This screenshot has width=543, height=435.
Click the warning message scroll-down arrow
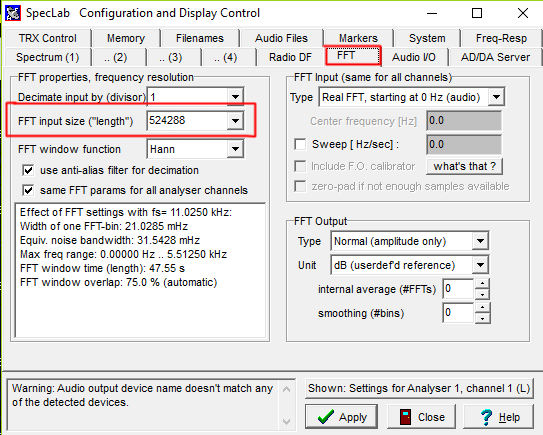286,421
